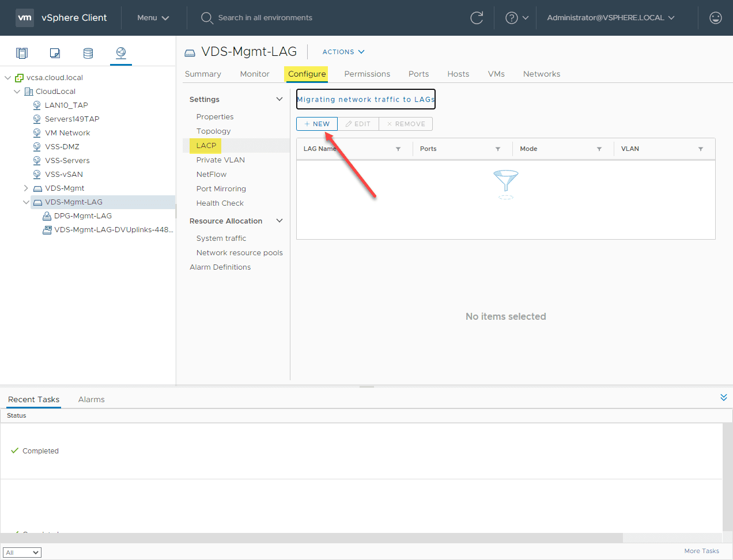Screen dimensions: 733x560
Task: Select Servers149TAP network in tree
Action: pos(72,119)
